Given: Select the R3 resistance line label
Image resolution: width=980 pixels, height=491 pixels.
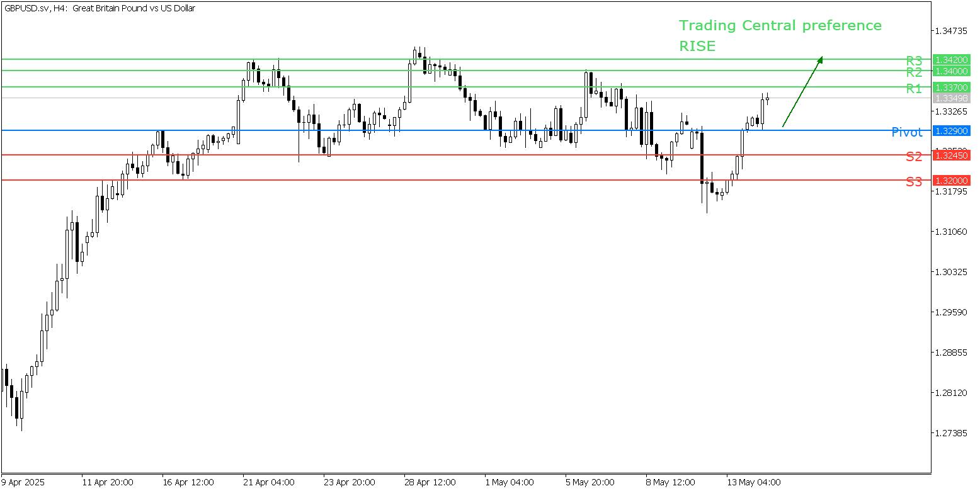Looking at the screenshot, I should click(914, 60).
